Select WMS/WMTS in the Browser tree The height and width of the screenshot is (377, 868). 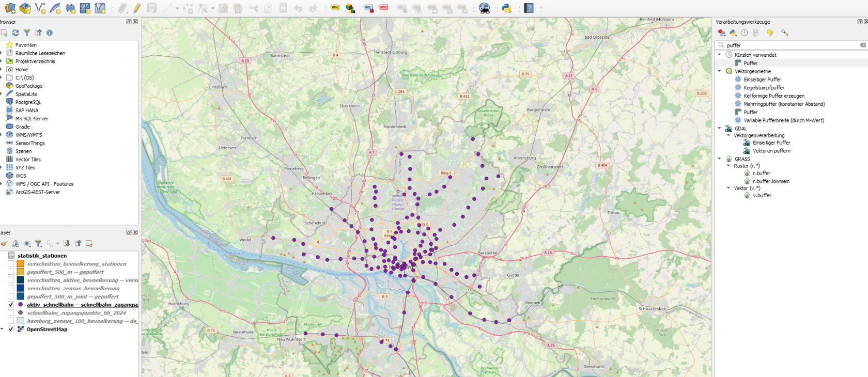pyautogui.click(x=29, y=135)
